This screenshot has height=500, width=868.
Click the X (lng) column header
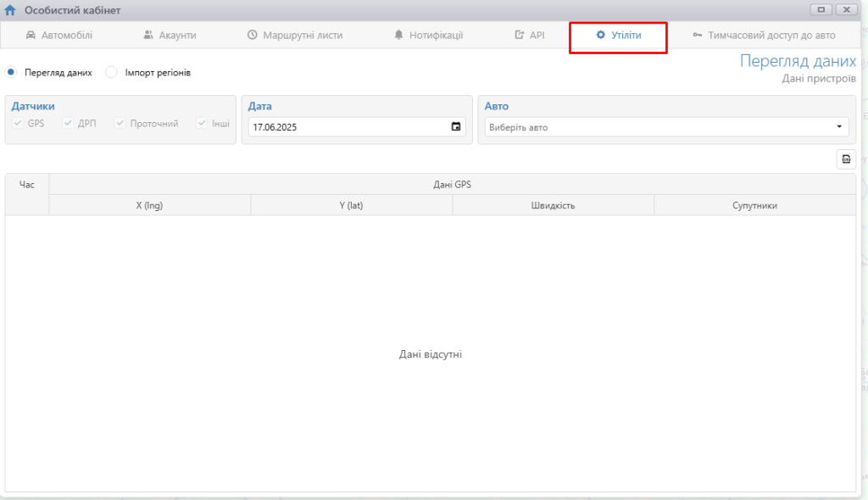pyautogui.click(x=149, y=205)
